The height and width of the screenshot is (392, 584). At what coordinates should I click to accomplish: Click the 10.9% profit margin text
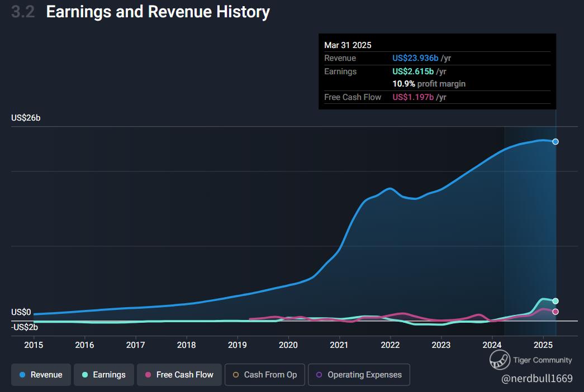tap(429, 84)
